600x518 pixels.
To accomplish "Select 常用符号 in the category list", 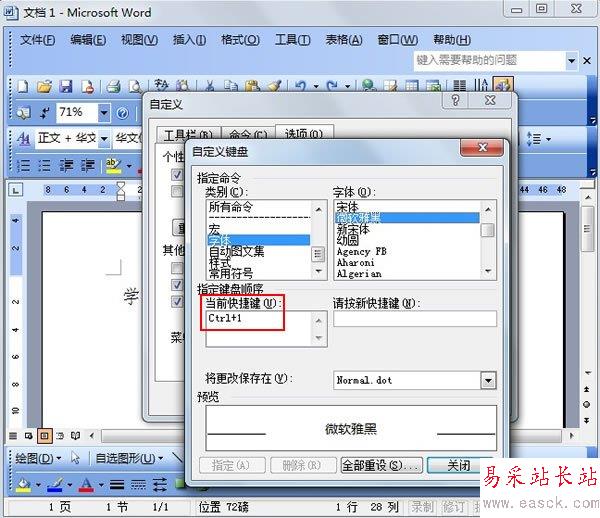I will pos(259,273).
